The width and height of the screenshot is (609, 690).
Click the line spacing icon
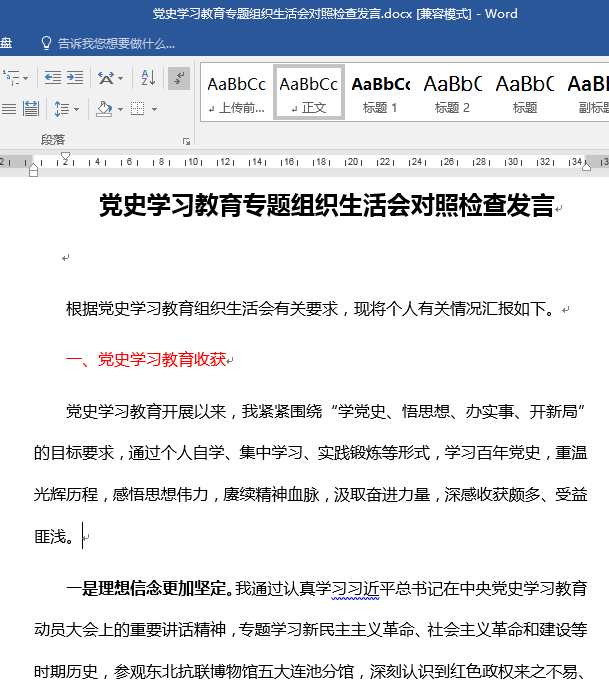tap(62, 109)
